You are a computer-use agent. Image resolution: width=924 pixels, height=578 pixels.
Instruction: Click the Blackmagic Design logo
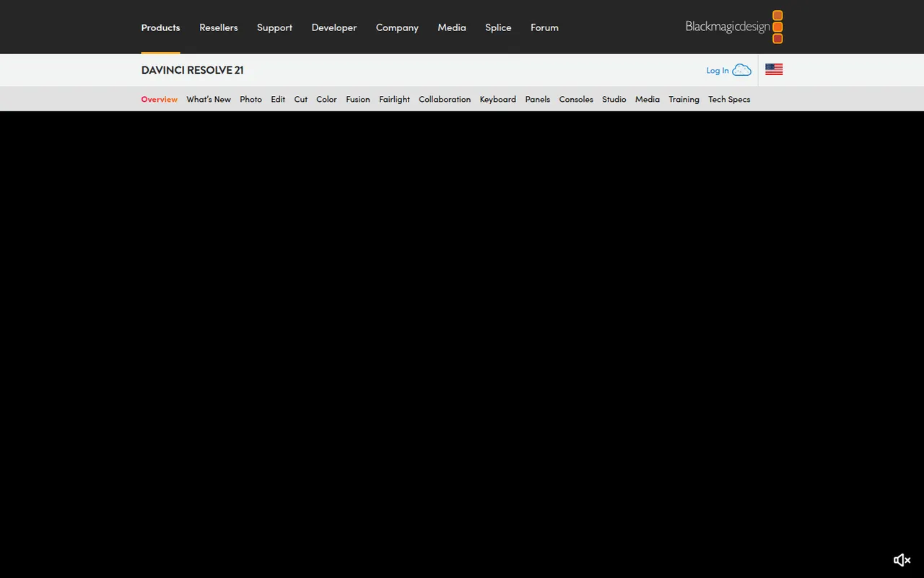click(734, 27)
